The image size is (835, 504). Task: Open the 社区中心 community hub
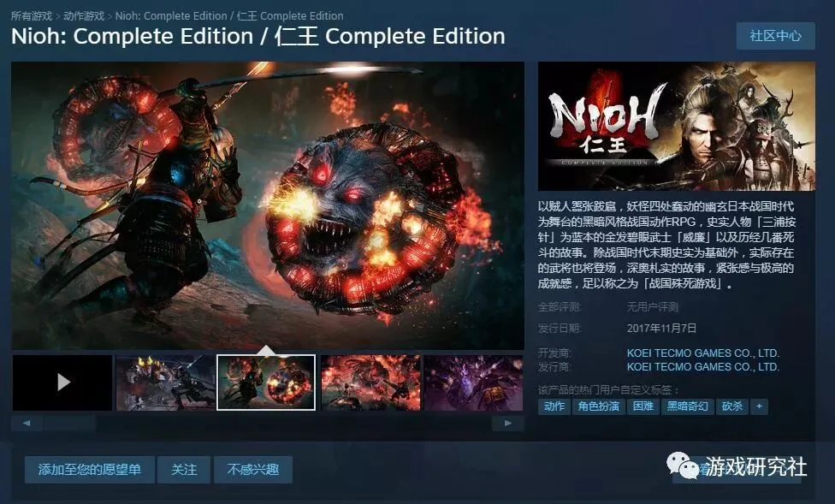(x=775, y=36)
